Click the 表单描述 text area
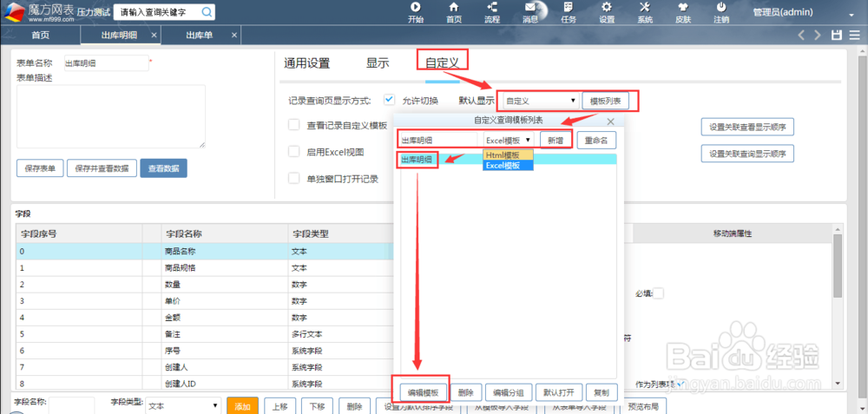 click(111, 116)
